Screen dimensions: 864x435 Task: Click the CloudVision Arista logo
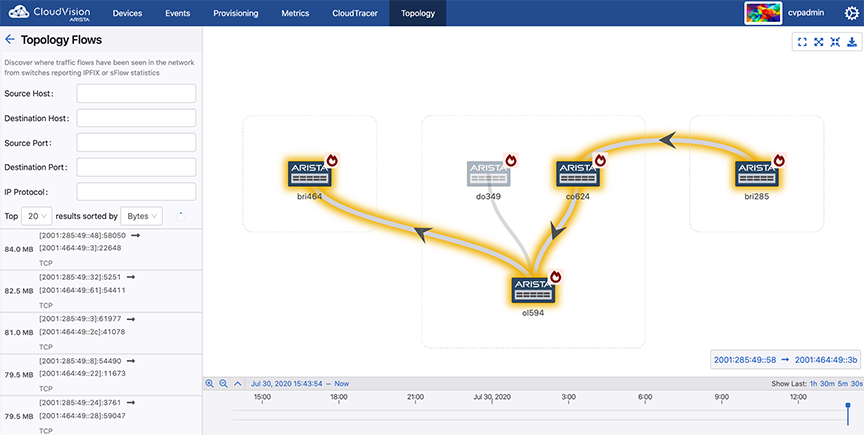click(x=49, y=13)
